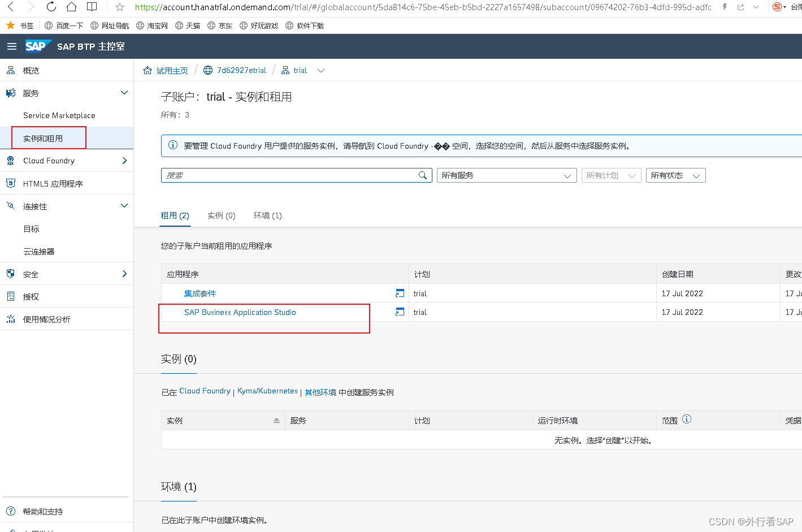Select 实例和租用 in sidebar
Screen dimensions: 802x532
click(x=43, y=139)
